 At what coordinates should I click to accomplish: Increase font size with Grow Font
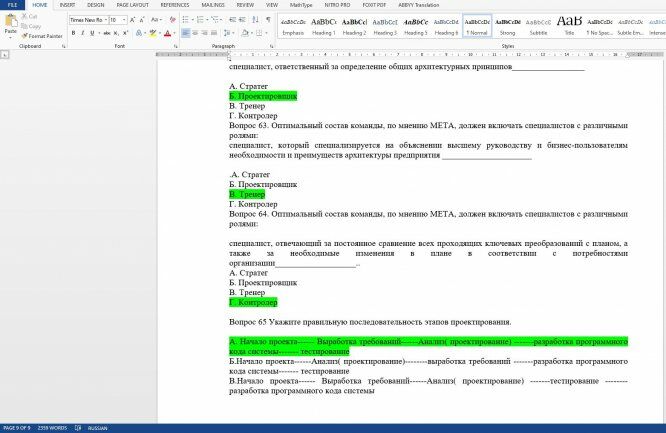coord(133,20)
